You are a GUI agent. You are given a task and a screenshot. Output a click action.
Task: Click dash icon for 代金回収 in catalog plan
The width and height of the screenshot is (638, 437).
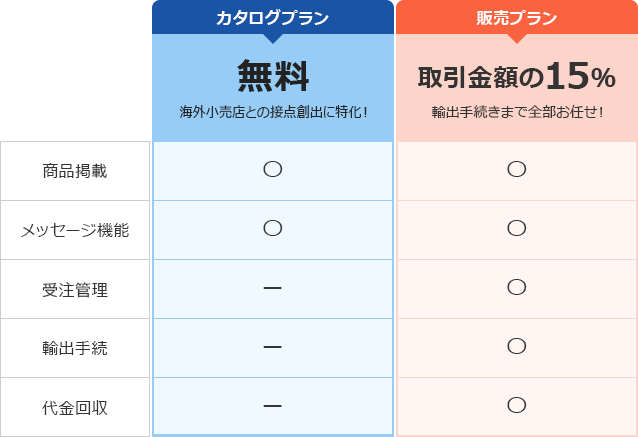tap(273, 406)
